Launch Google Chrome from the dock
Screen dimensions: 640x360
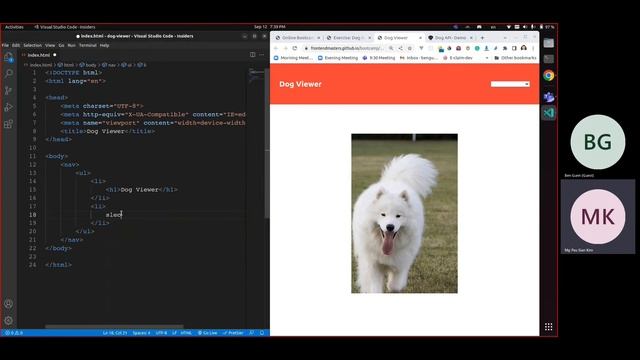(549, 76)
